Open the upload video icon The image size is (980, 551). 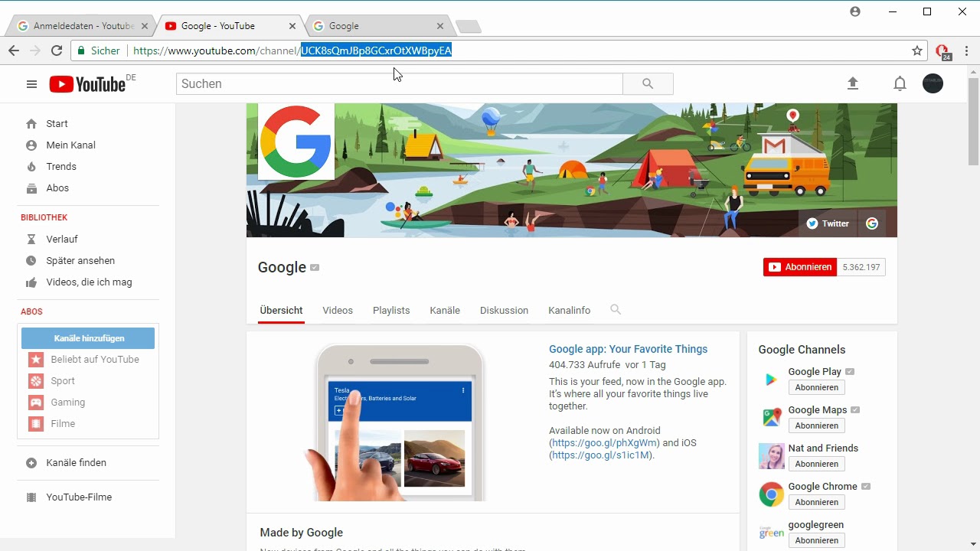853,83
